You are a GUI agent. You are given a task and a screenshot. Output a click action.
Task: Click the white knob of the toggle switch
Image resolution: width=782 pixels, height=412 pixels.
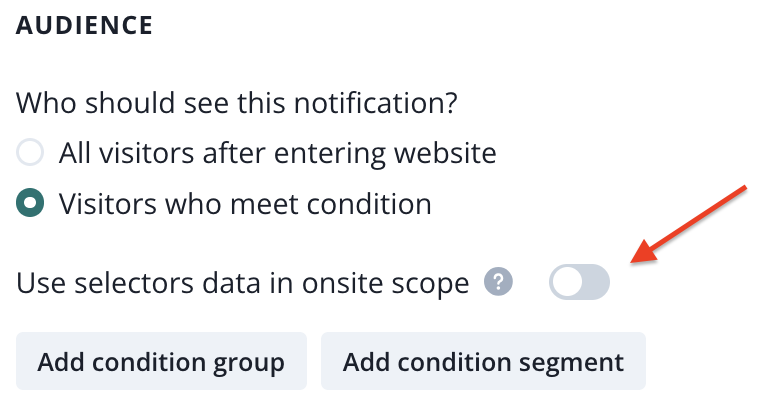tap(567, 283)
